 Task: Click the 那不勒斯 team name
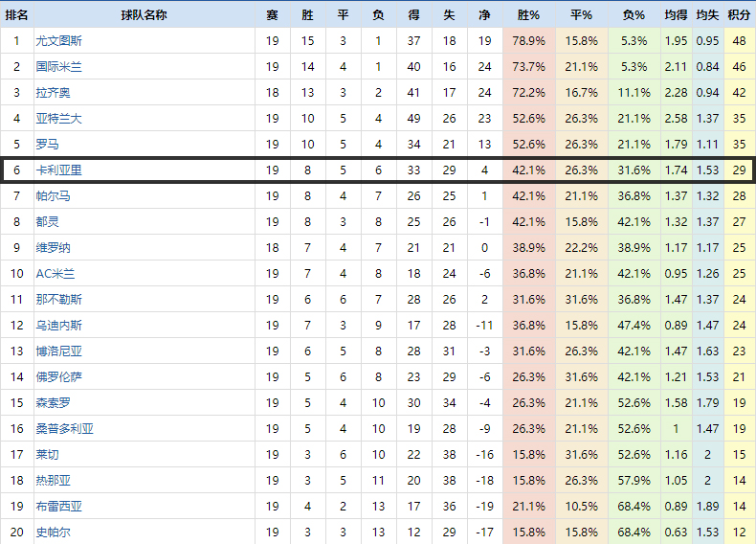point(58,299)
